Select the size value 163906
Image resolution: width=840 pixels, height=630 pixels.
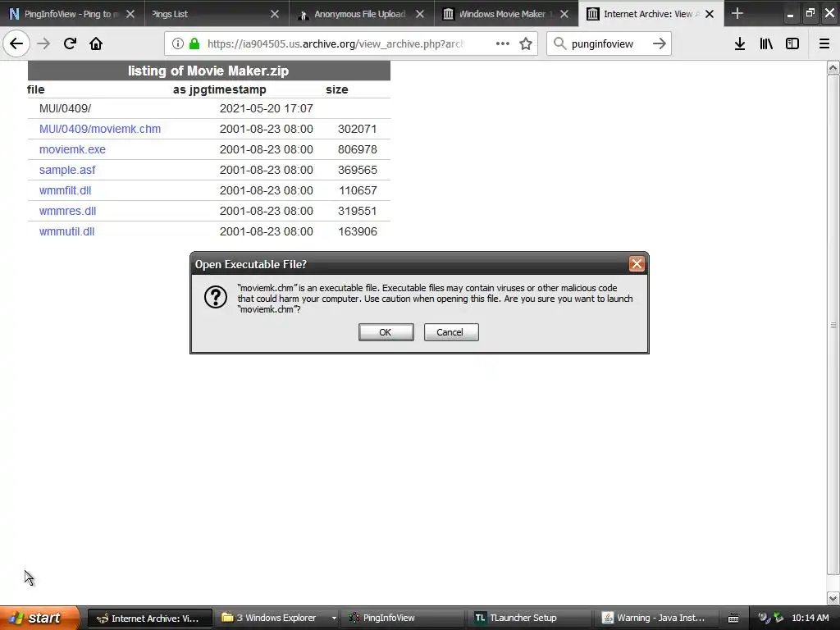[x=358, y=231]
